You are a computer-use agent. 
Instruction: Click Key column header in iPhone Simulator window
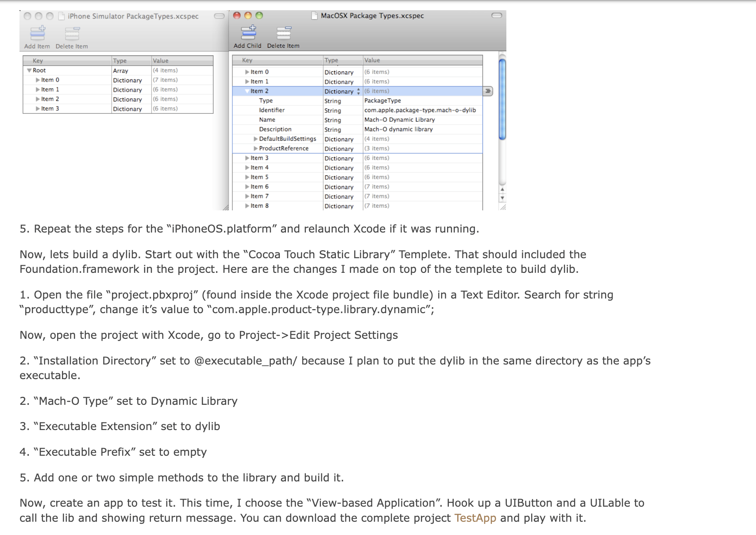(x=67, y=61)
